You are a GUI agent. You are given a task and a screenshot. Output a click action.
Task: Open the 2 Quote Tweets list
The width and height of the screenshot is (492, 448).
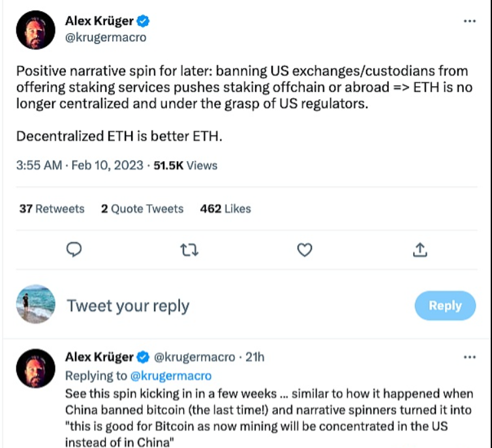click(x=142, y=209)
